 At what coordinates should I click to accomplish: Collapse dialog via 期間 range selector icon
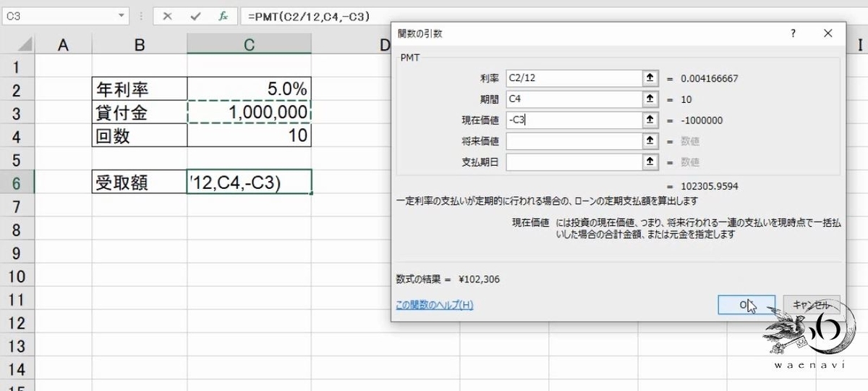click(x=650, y=99)
